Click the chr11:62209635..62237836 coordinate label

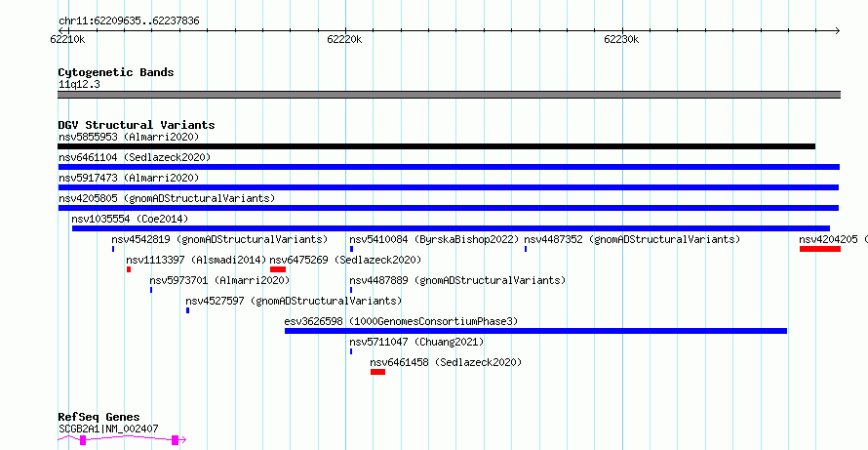pos(129,21)
